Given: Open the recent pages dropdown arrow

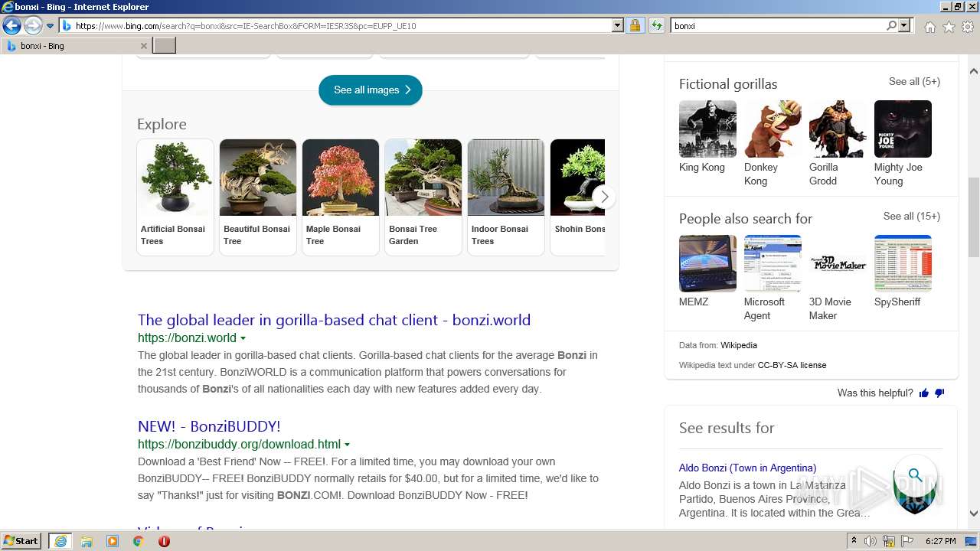Looking at the screenshot, I should coord(50,26).
